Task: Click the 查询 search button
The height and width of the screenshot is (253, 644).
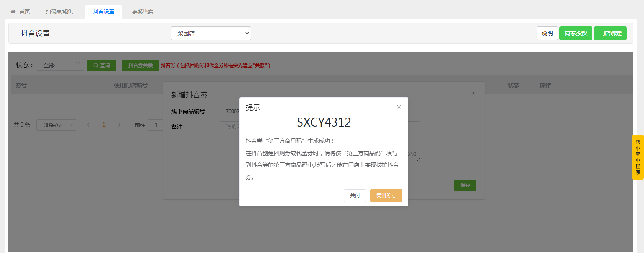Action: point(101,66)
